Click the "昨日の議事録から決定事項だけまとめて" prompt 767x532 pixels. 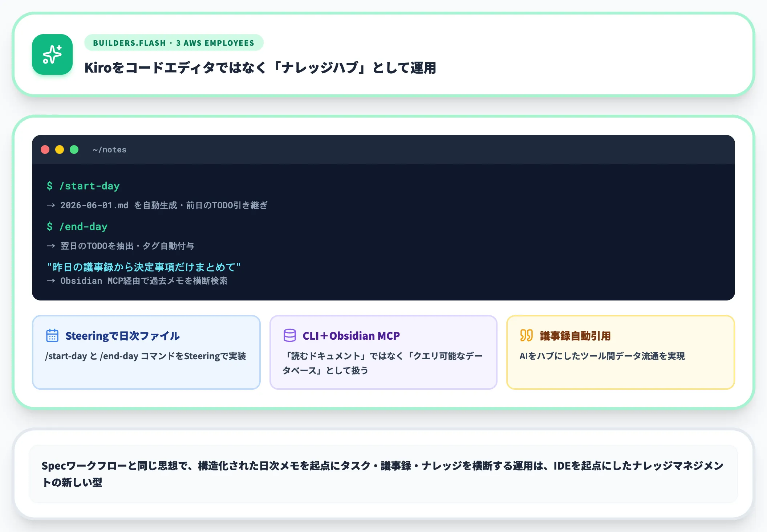(144, 267)
